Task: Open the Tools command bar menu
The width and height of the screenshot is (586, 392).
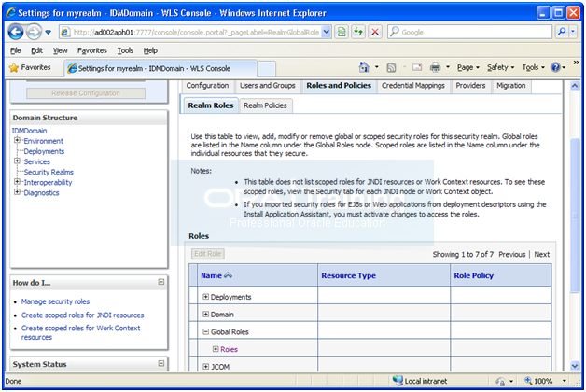Action: pyautogui.click(x=533, y=67)
